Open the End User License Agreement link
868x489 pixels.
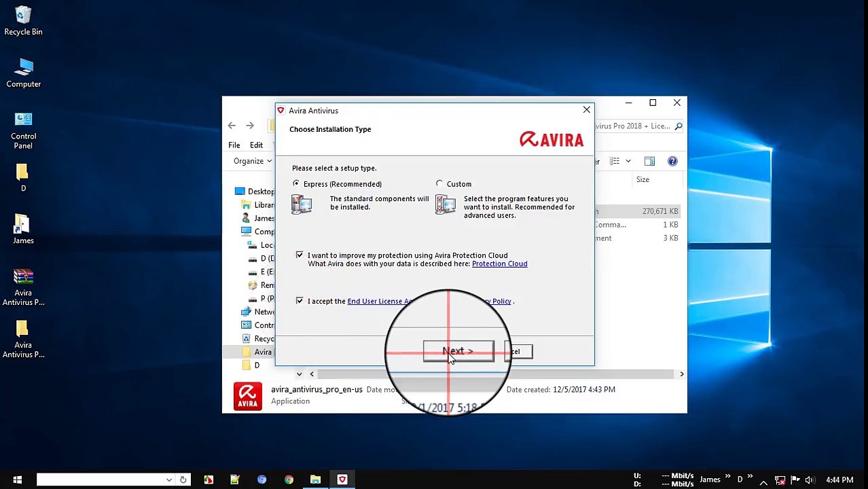pos(380,301)
